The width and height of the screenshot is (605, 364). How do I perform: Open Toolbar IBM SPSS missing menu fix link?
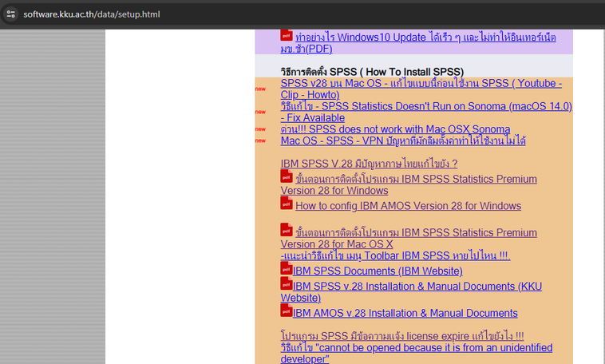point(395,255)
